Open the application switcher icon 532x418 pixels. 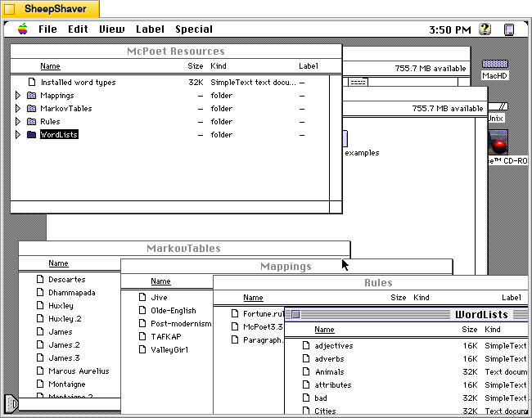[509, 29]
